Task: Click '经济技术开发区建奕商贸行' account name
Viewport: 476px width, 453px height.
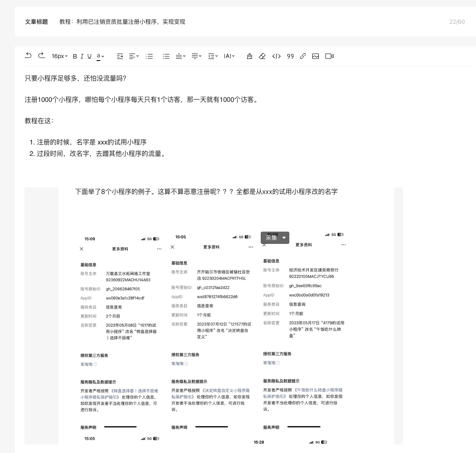Action: pyautogui.click(x=314, y=270)
